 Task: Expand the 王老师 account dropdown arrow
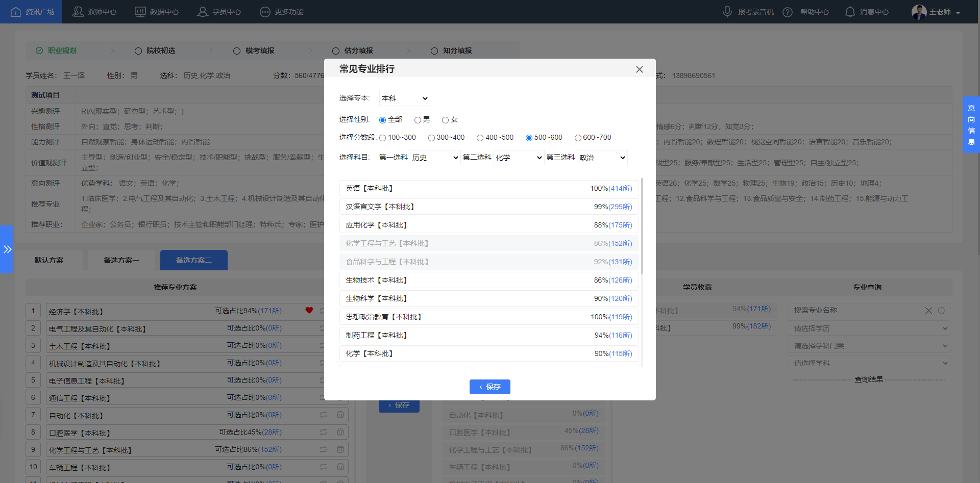pos(958,13)
